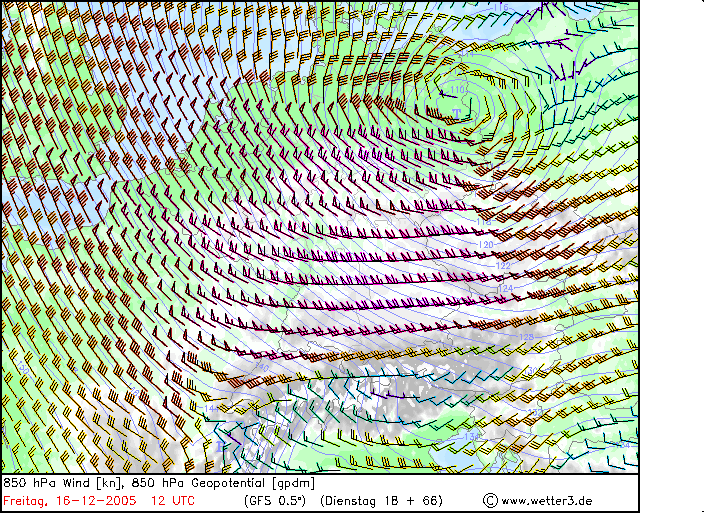Click the "T" low-pressure center marker
Viewport: 704px width, 513px height.
pos(457,114)
